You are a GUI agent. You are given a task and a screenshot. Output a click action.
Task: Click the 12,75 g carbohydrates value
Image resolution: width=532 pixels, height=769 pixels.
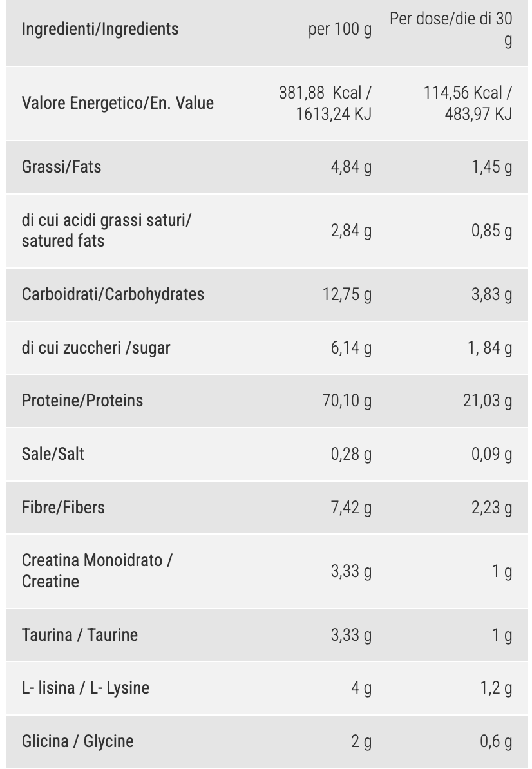(x=347, y=294)
